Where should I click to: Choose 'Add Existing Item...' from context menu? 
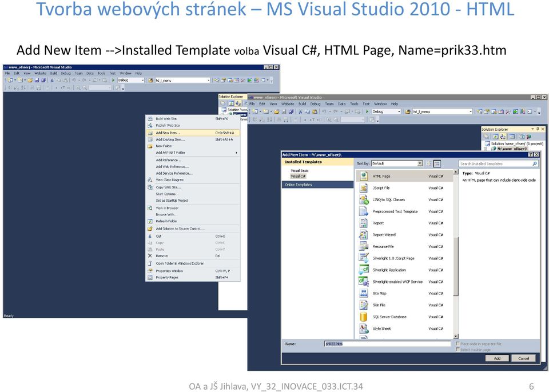[x=193, y=139]
